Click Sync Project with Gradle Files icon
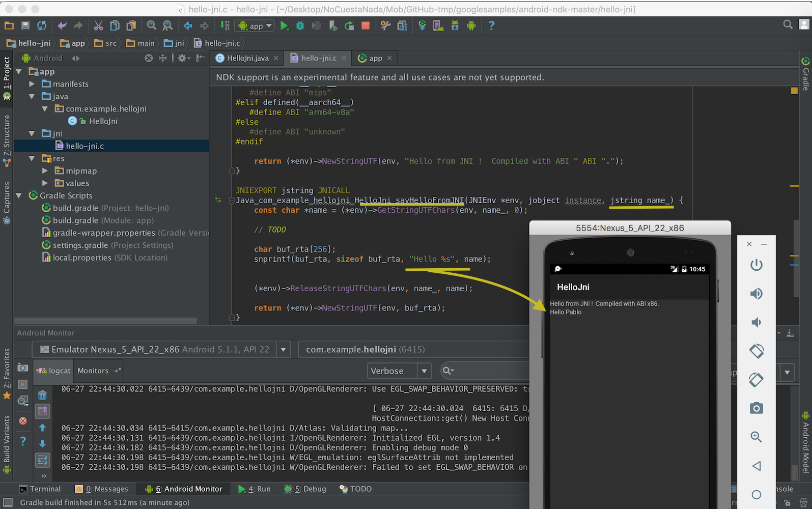812x509 pixels. [x=422, y=25]
